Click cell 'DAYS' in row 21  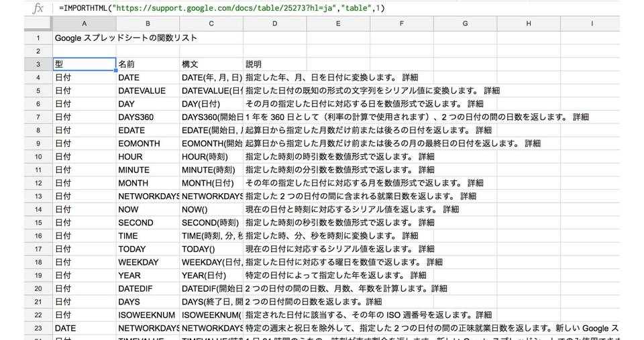148,302
